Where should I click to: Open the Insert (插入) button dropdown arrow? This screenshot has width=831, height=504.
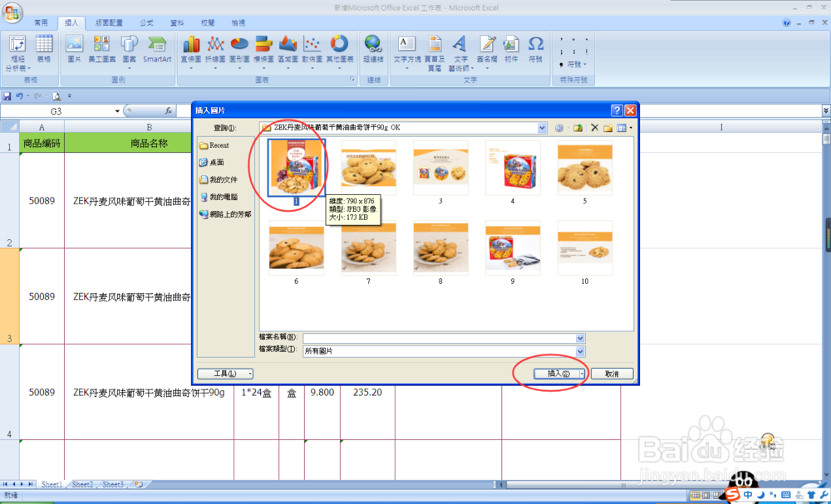click(x=583, y=374)
